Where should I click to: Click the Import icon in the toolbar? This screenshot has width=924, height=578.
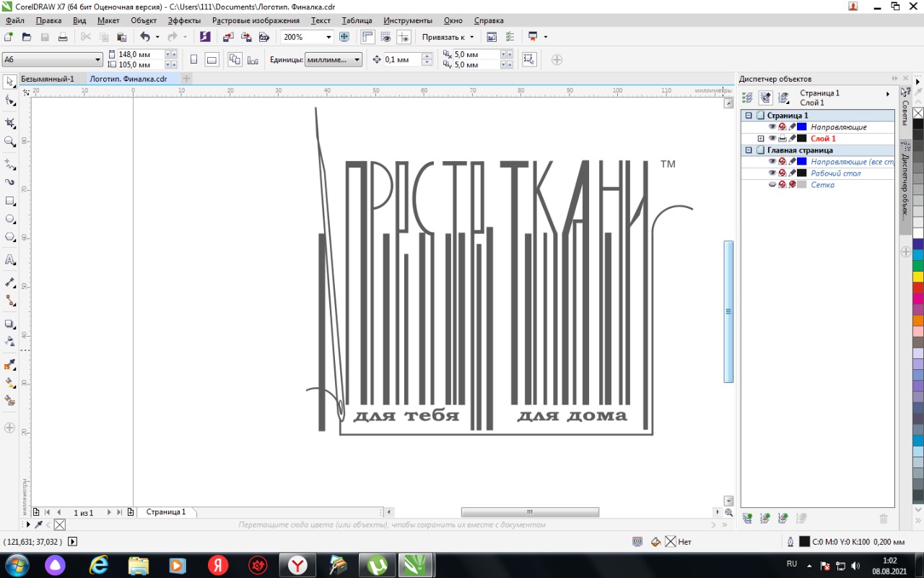point(228,37)
